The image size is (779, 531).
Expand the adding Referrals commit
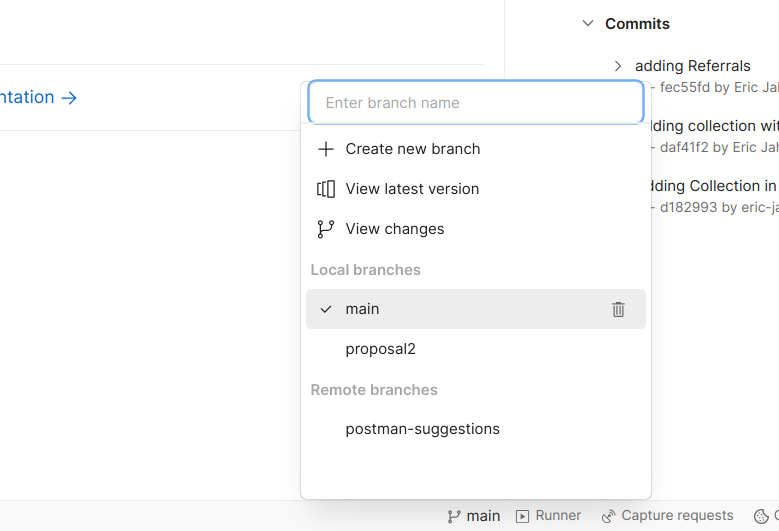618,66
